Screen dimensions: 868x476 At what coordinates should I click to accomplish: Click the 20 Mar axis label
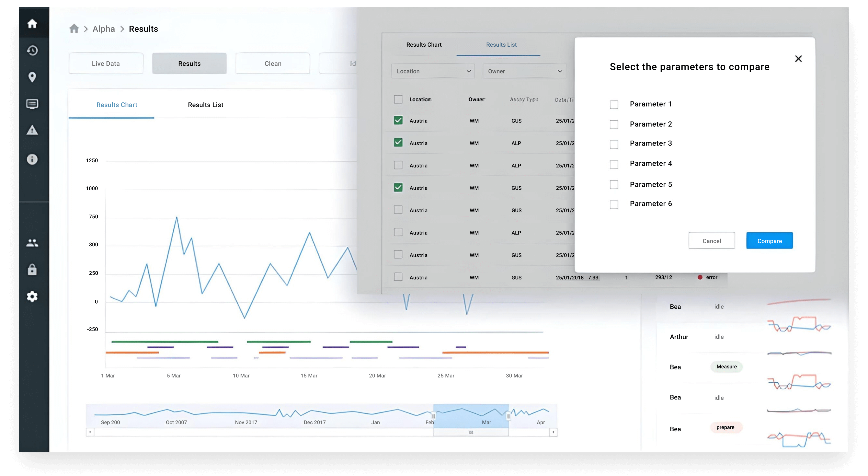tap(377, 376)
